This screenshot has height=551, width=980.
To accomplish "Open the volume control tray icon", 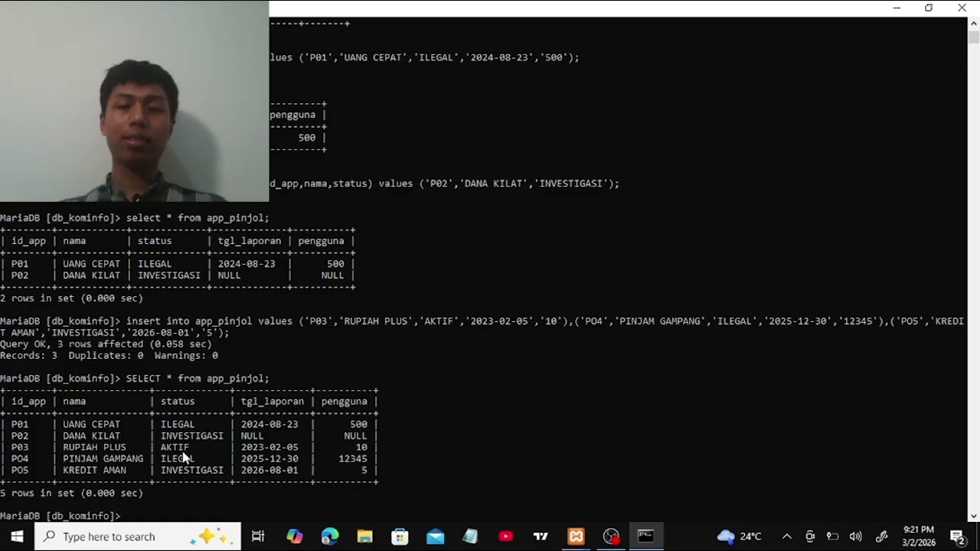I will pos(856,536).
